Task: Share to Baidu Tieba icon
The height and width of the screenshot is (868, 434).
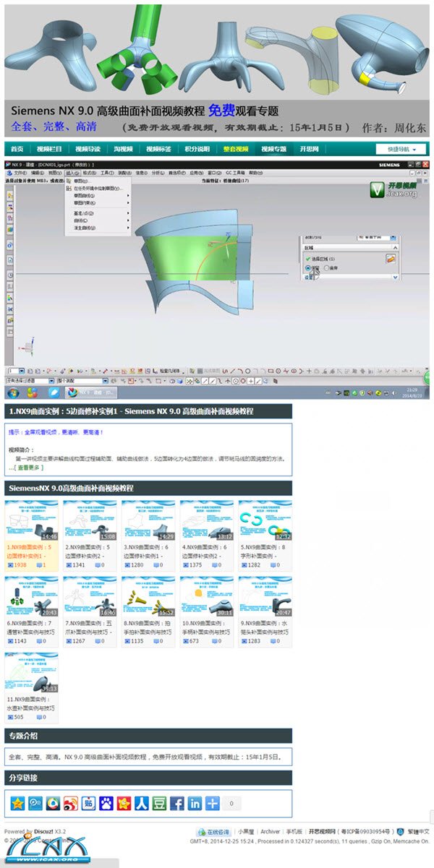Action: click(x=88, y=803)
